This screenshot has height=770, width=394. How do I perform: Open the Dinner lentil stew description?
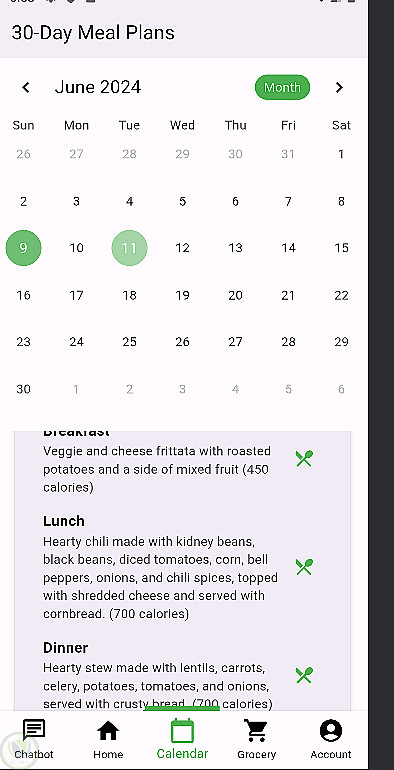tap(158, 686)
